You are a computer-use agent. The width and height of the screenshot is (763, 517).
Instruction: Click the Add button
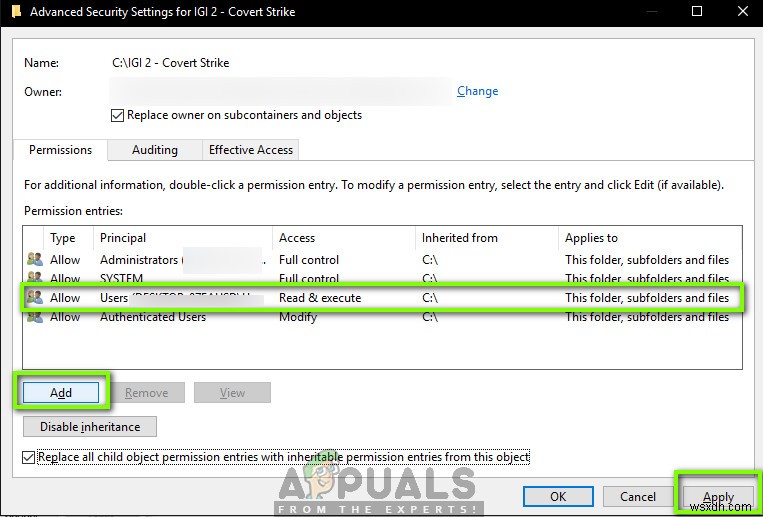61,392
